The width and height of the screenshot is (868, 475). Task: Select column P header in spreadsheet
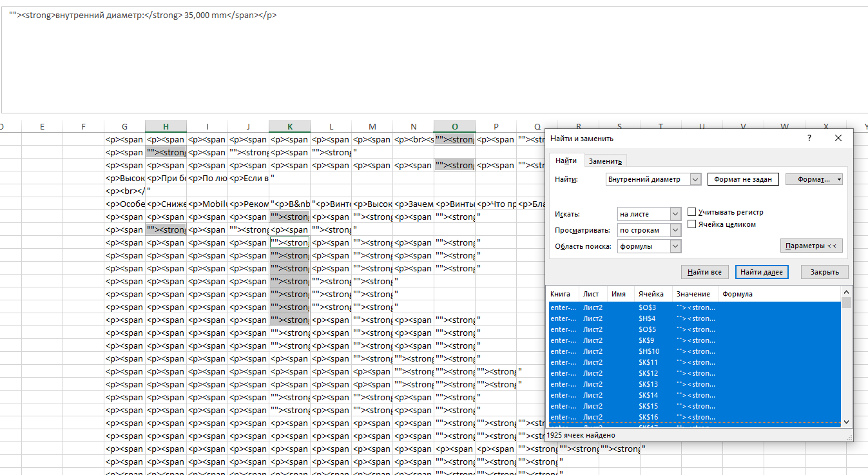(x=496, y=126)
